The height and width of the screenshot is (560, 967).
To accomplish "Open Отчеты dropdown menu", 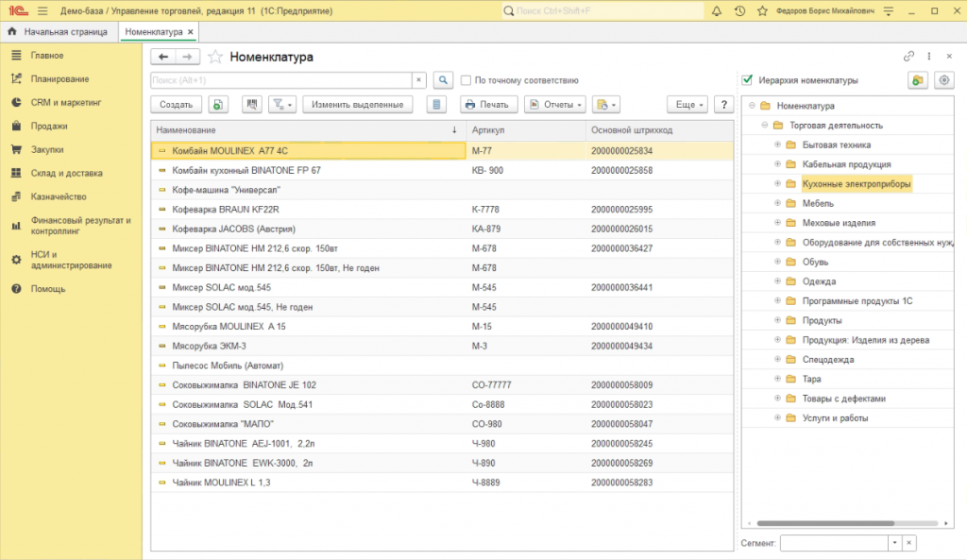I will 555,105.
